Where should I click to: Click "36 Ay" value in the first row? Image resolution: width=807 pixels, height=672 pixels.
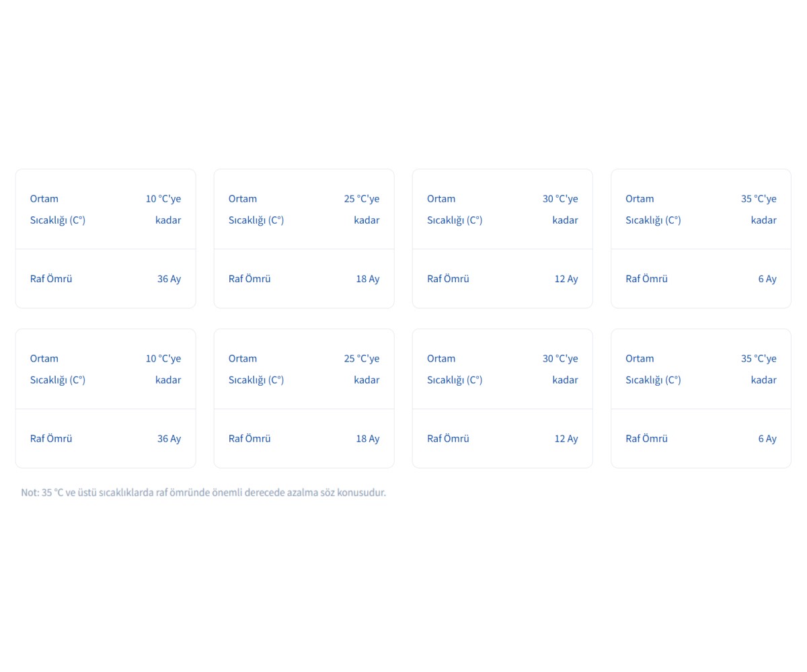[x=169, y=279]
